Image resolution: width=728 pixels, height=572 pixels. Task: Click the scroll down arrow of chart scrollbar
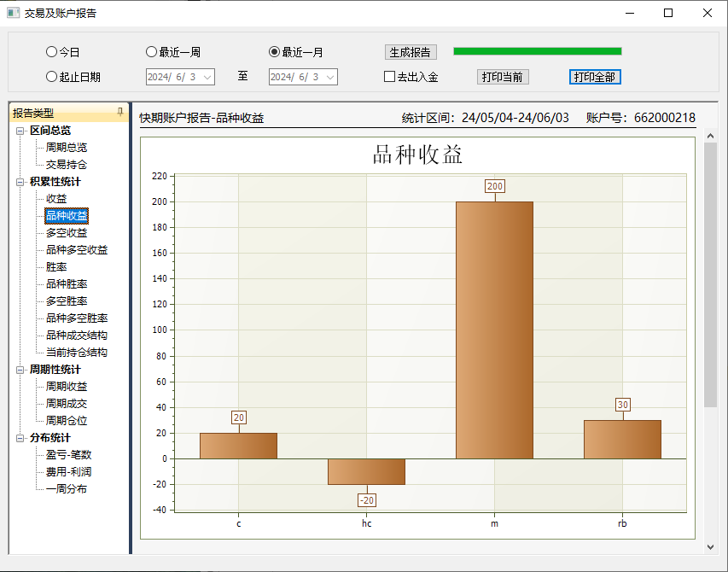click(x=710, y=546)
